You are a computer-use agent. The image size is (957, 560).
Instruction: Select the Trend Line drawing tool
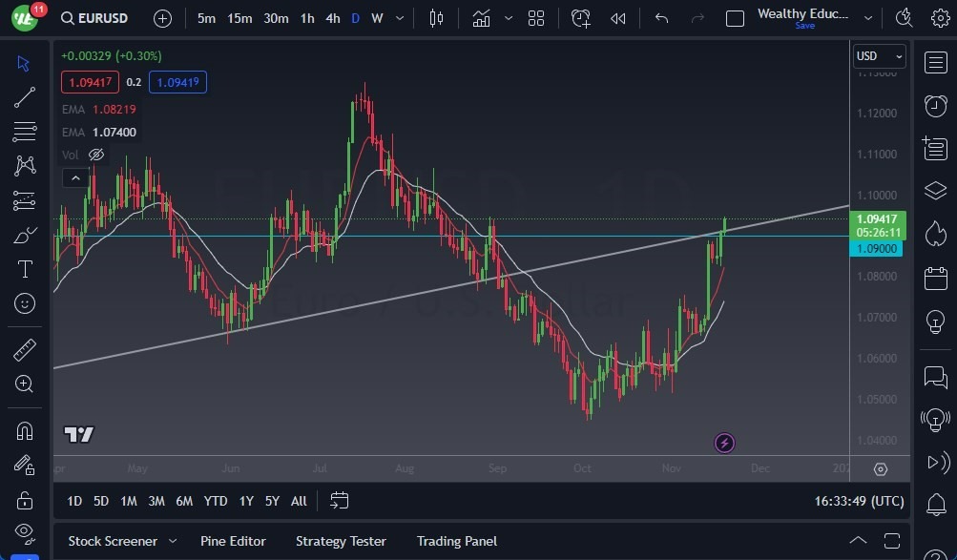pos(24,96)
